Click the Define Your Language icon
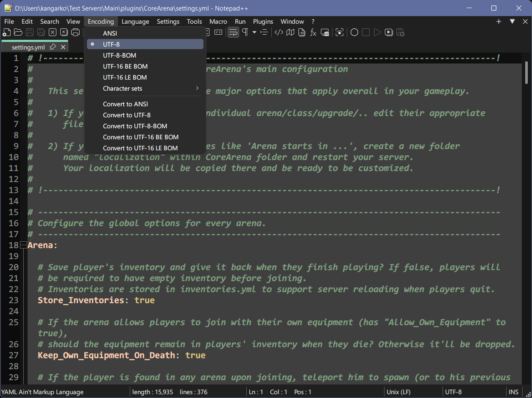The width and height of the screenshot is (532, 398). (x=279, y=32)
